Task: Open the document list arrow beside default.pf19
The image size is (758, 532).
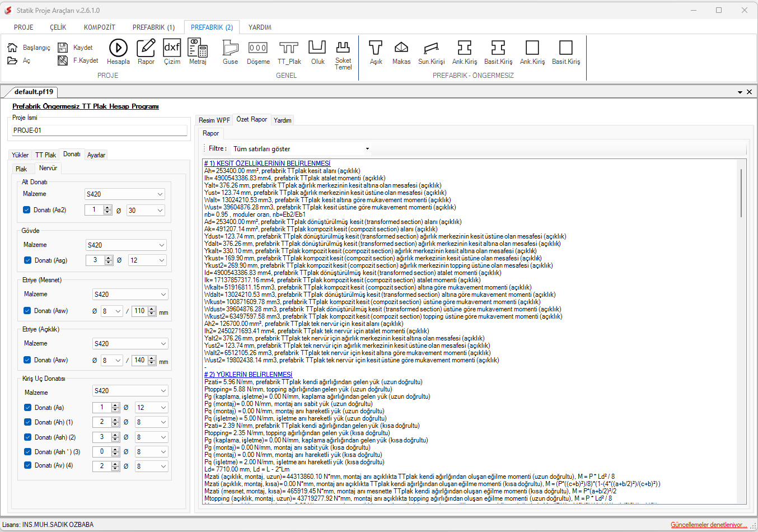Action: tap(740, 92)
